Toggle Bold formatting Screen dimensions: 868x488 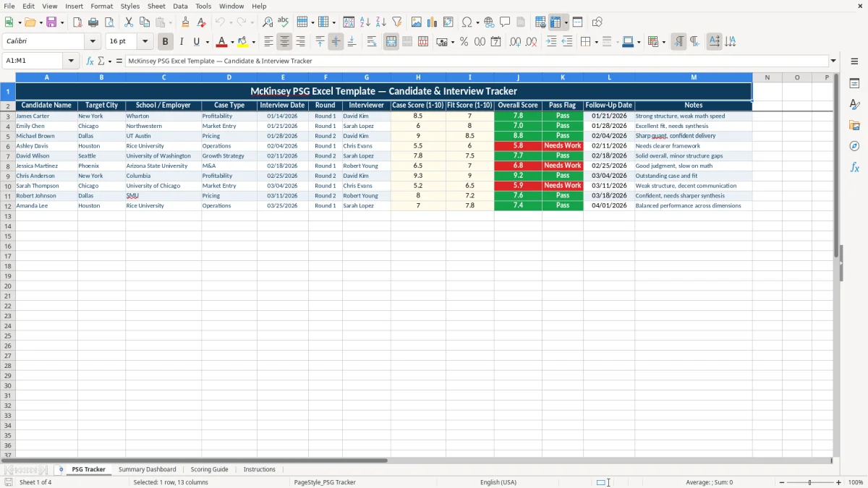(165, 42)
